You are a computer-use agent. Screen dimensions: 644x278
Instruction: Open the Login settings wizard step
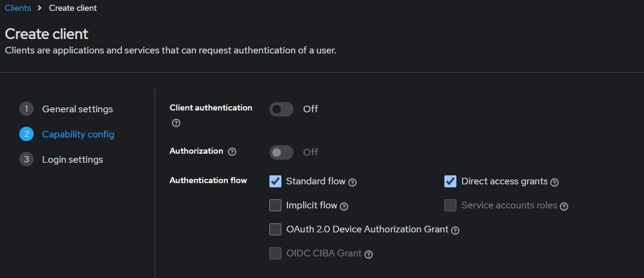[x=72, y=160]
